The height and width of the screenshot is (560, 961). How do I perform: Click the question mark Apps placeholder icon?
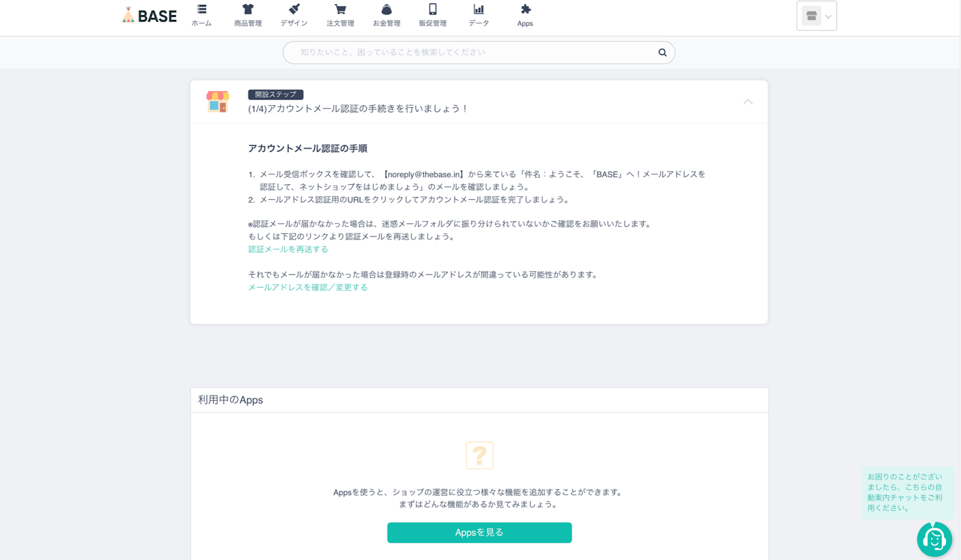479,456
